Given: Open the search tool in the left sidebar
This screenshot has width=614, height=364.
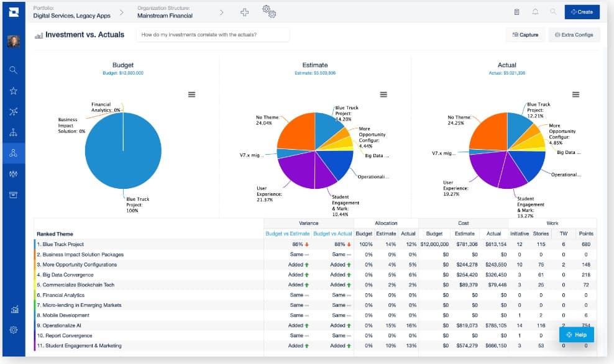Looking at the screenshot, I should tap(12, 70).
